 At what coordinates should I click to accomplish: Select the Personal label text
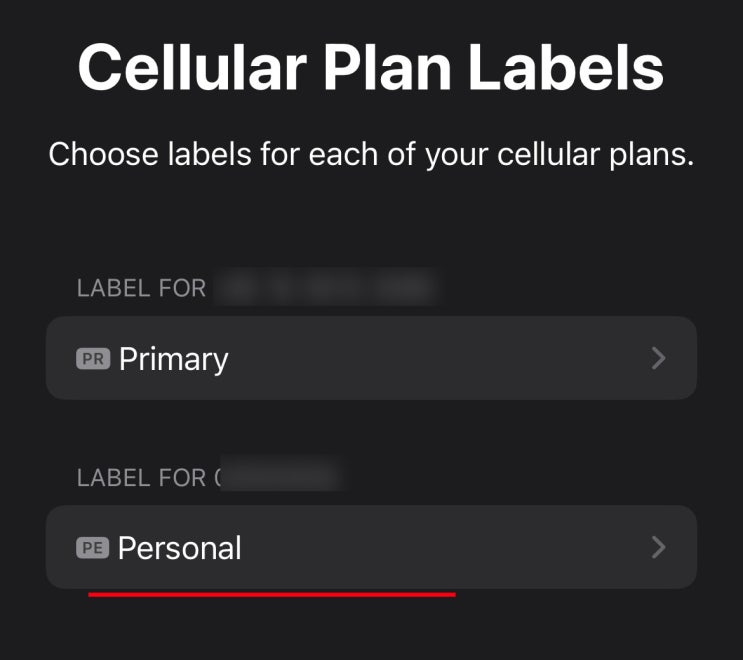click(180, 548)
